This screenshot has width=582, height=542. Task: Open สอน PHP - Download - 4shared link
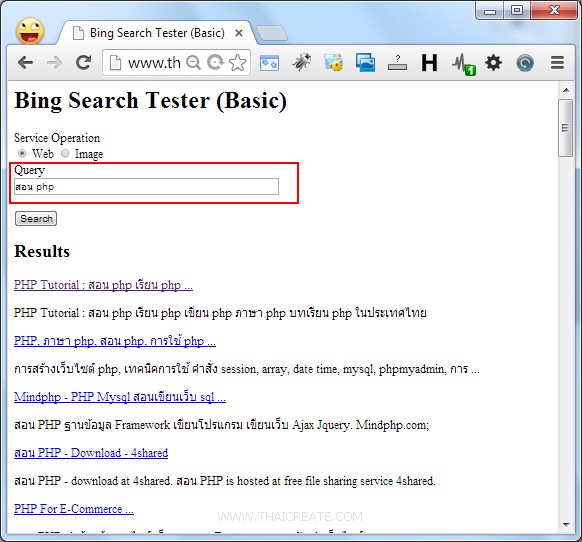coord(91,453)
